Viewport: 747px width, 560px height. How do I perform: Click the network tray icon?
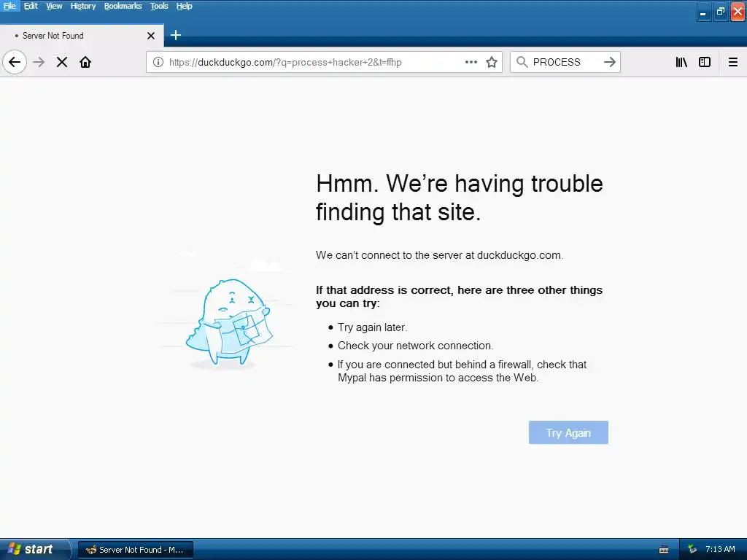[x=693, y=549]
